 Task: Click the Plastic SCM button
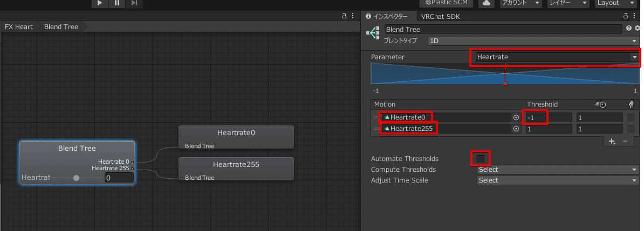click(446, 3)
